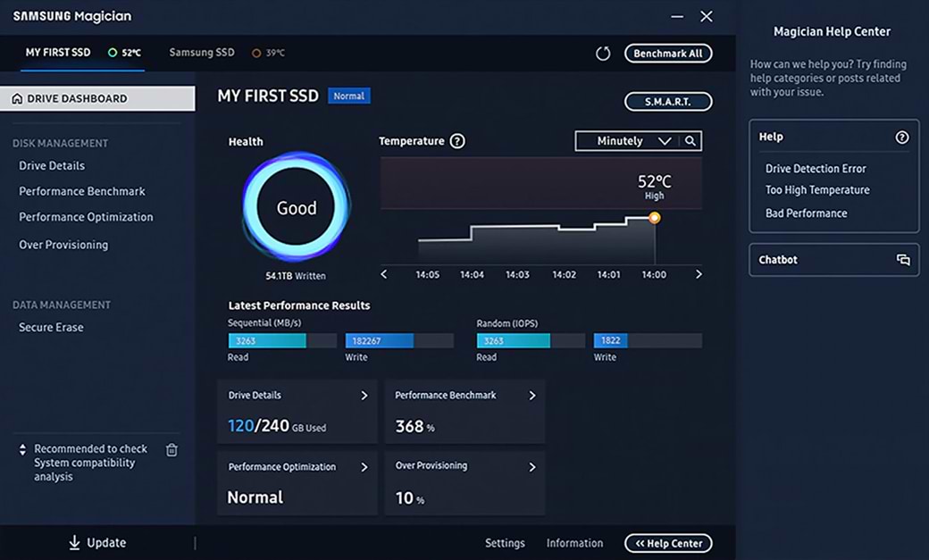Click the refresh icon beside Benchmark All
The image size is (929, 560).
point(603,54)
